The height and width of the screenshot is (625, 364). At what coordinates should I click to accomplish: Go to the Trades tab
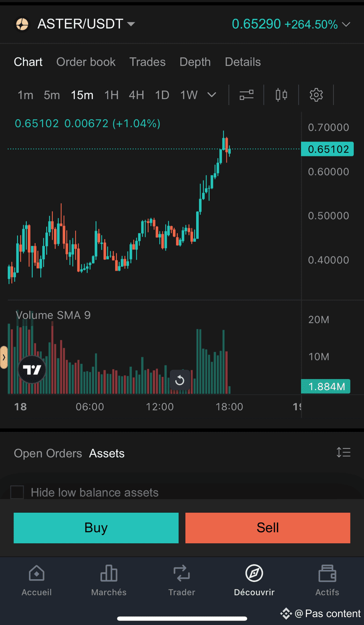tap(147, 62)
